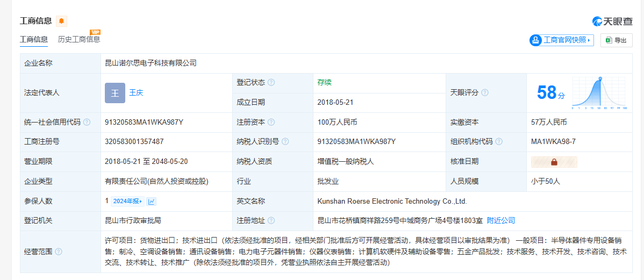Click the VIP badge above 历史工商信息
The width and height of the screenshot is (644, 280).
pyautogui.click(x=95, y=32)
